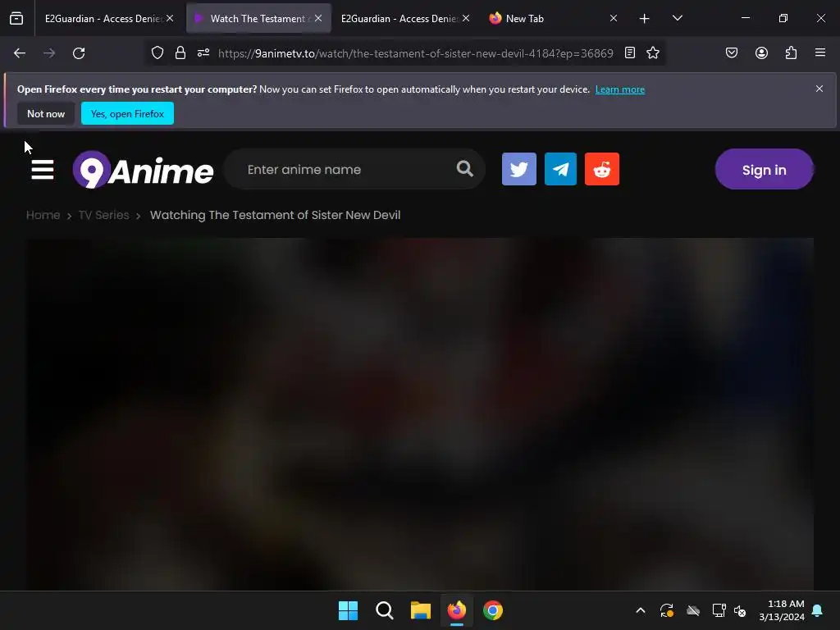Open the Telegram social button

tap(560, 169)
